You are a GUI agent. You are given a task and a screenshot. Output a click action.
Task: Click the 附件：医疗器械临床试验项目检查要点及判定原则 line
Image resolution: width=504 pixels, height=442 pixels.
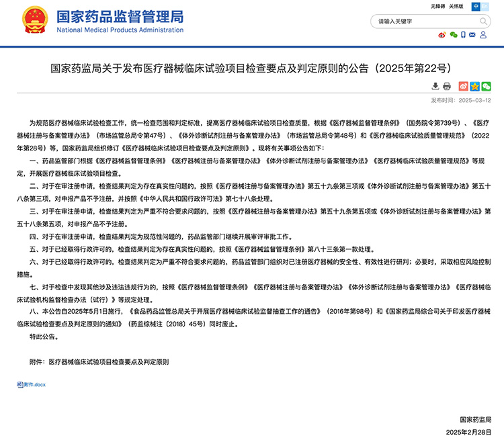click(x=99, y=362)
